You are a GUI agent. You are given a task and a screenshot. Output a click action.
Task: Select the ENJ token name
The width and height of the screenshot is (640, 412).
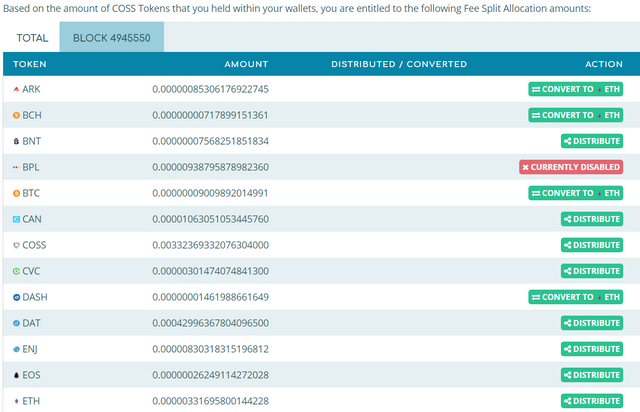point(30,349)
